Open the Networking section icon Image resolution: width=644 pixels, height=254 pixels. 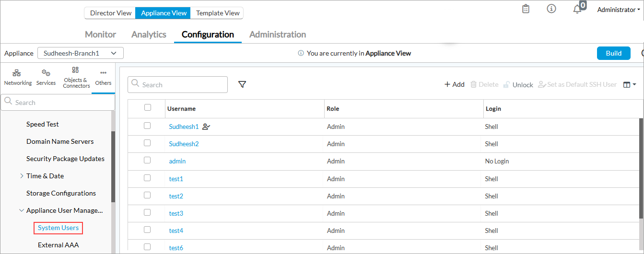18,77
